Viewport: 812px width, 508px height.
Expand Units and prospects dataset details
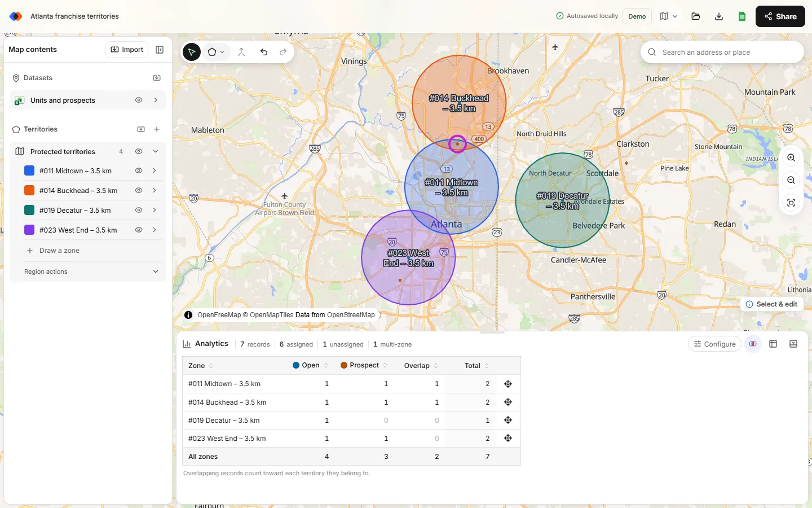(156, 100)
